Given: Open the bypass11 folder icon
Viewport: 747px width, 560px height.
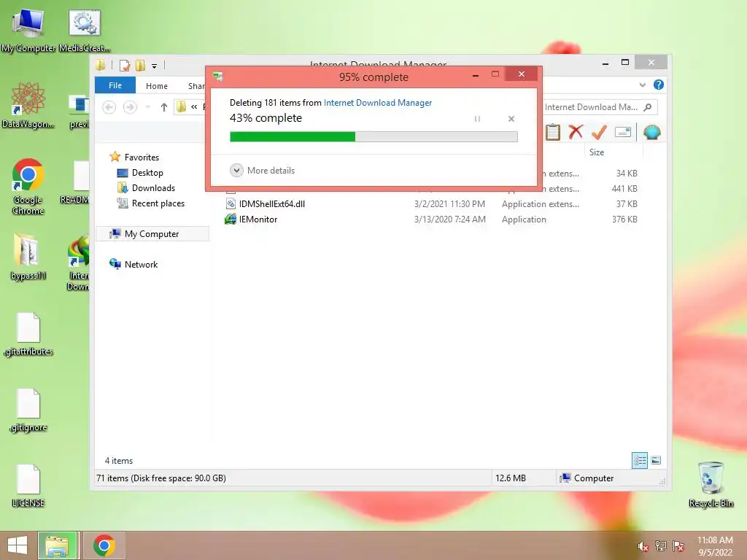Looking at the screenshot, I should (28, 256).
